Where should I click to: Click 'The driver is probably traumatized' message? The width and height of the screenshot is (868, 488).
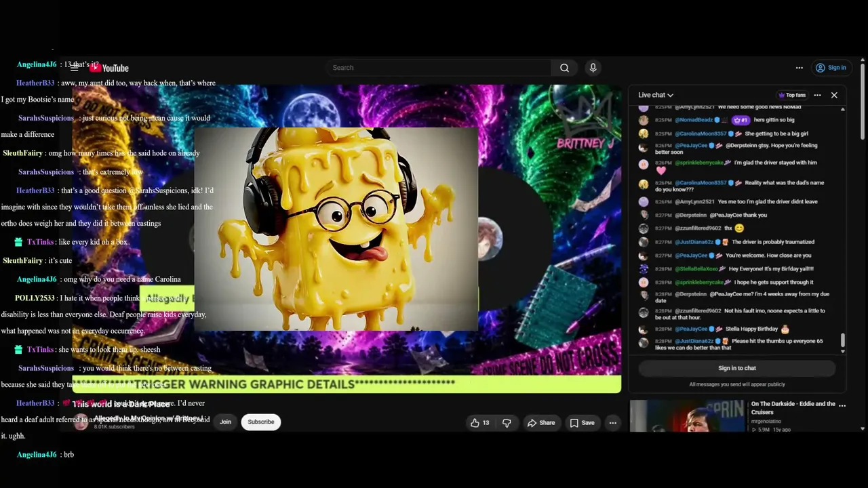773,242
